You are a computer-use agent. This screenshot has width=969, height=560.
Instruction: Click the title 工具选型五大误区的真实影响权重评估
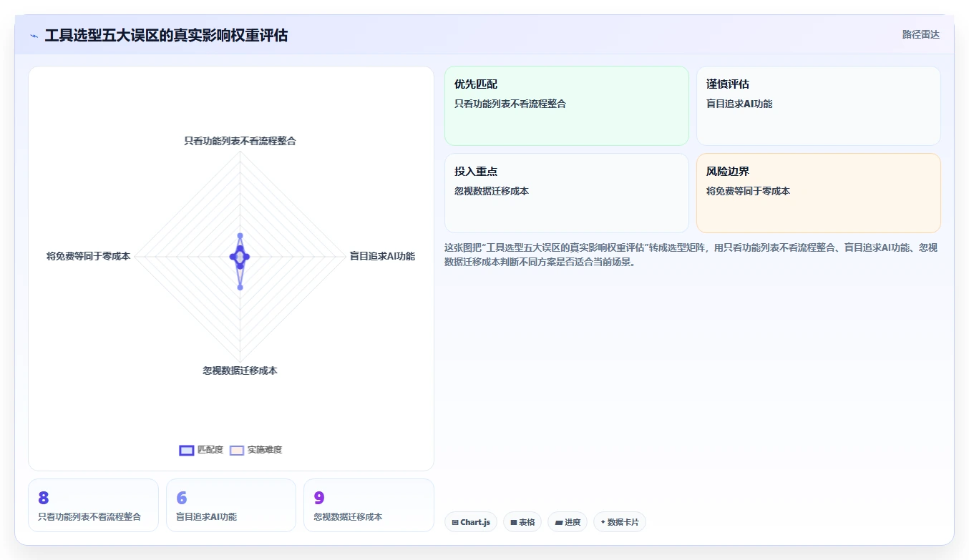coord(166,35)
